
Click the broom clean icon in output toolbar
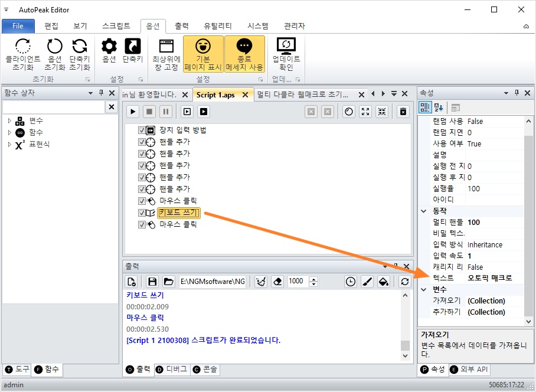pos(261,282)
